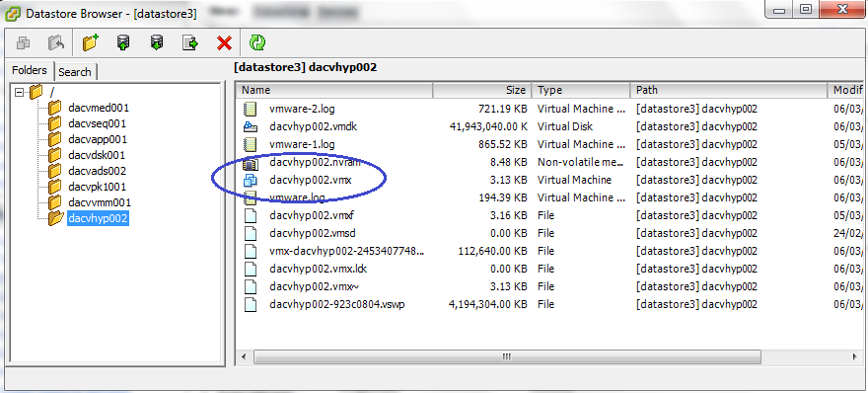Click the download from datastore icon
Screen dimensions: 868x393
click(157, 42)
